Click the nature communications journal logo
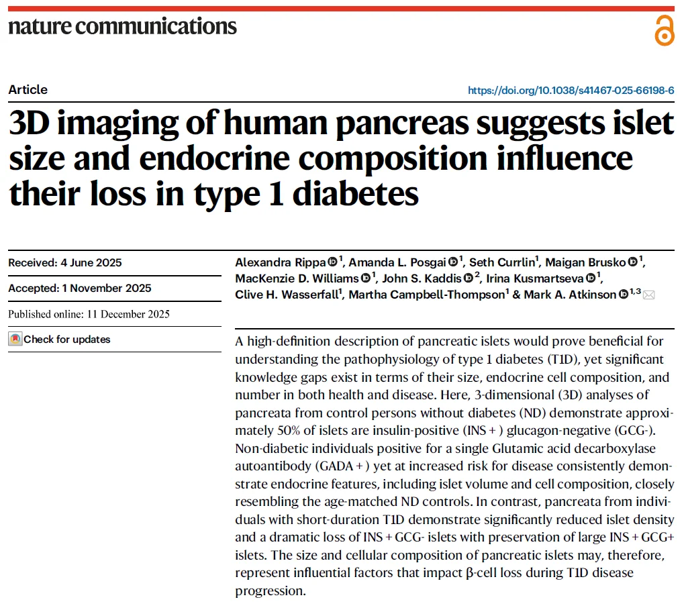Viewport: 684px width, 616px height. coord(123,26)
